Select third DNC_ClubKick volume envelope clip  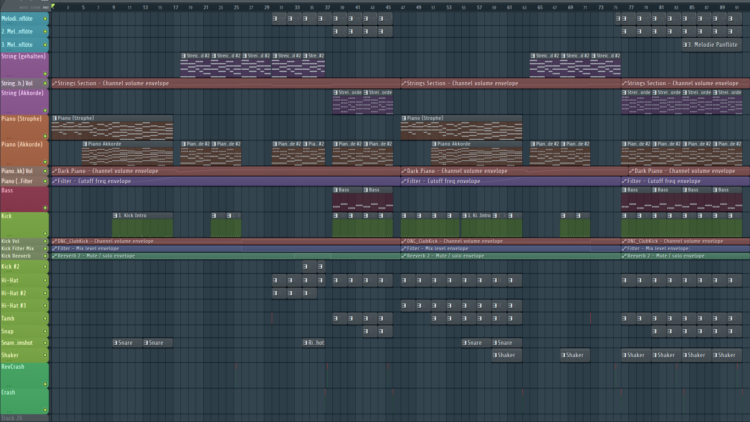click(x=685, y=241)
